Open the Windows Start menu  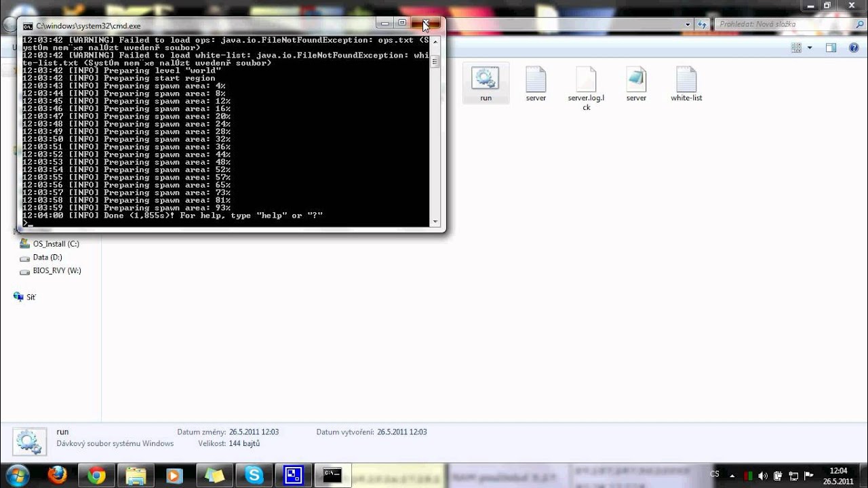click(16, 475)
